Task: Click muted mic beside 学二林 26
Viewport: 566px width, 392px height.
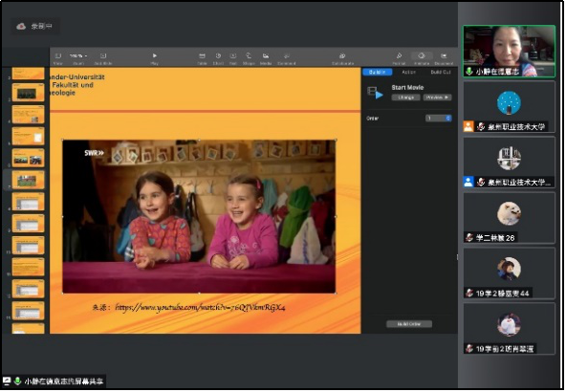Action: pyautogui.click(x=469, y=237)
